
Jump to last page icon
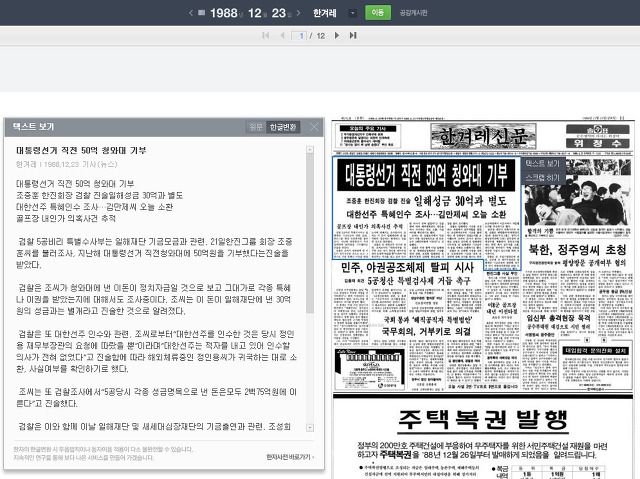click(x=353, y=35)
